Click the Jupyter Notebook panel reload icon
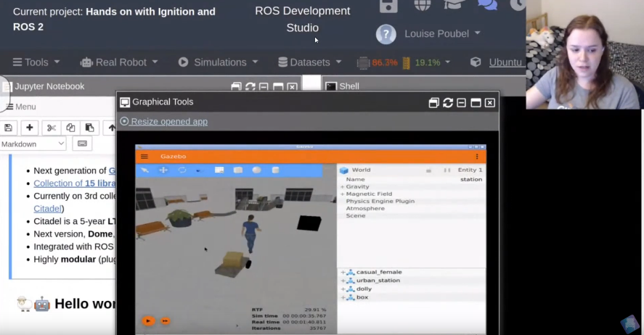This screenshot has height=335, width=644. (250, 87)
